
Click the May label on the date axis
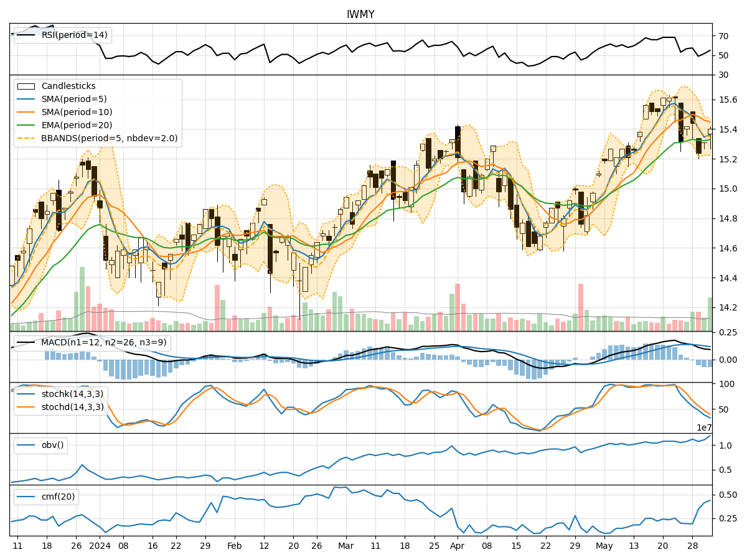[604, 546]
